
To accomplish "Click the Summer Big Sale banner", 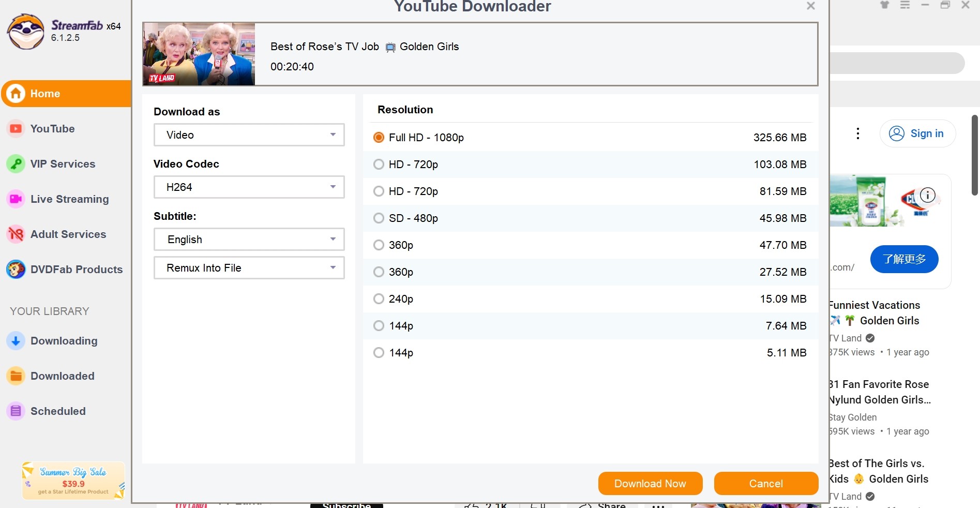I will (x=73, y=481).
